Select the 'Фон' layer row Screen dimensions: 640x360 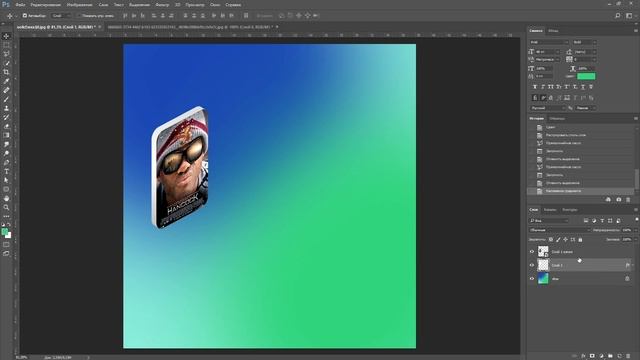pyautogui.click(x=582, y=279)
